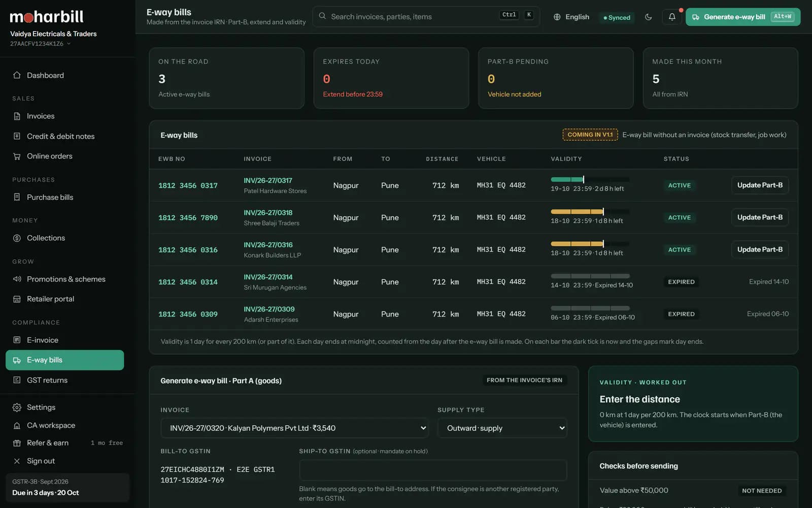Update Part-B for bill 1812 3456 0316

[760, 249]
